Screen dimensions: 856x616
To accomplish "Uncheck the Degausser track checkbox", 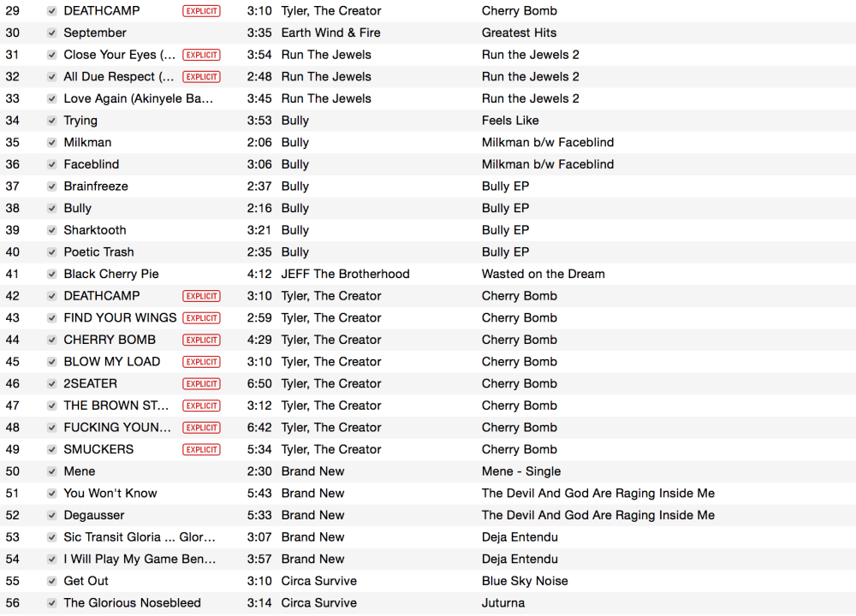I will pos(52,516).
